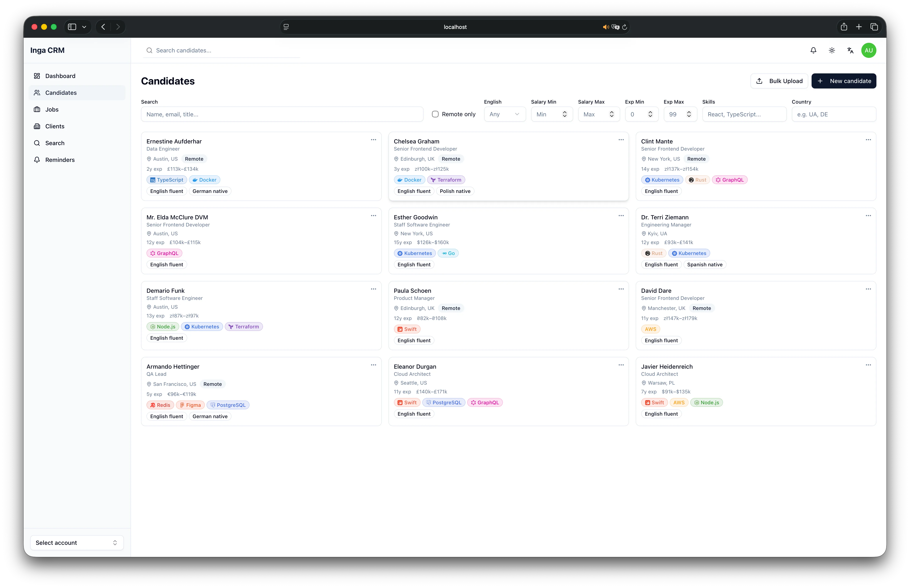Image resolution: width=910 pixels, height=588 pixels.
Task: Click the Dashboard grid icon in sidebar
Action: [x=37, y=76]
